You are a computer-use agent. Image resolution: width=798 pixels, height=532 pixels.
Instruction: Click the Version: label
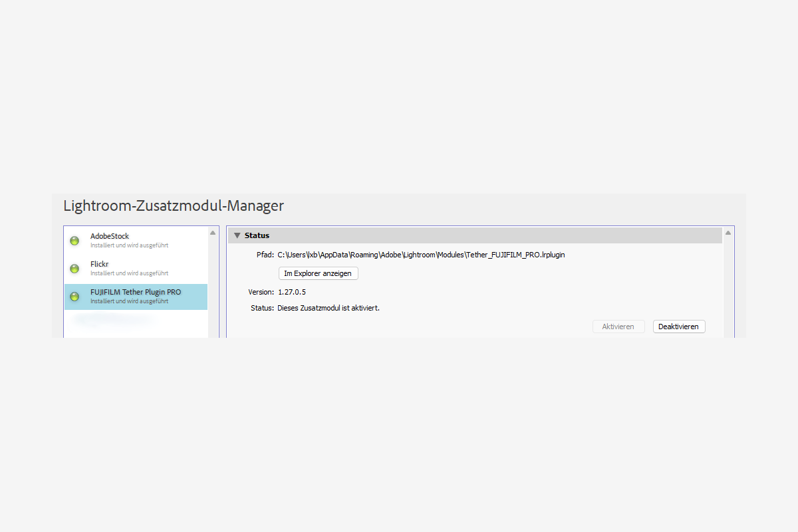(261, 292)
